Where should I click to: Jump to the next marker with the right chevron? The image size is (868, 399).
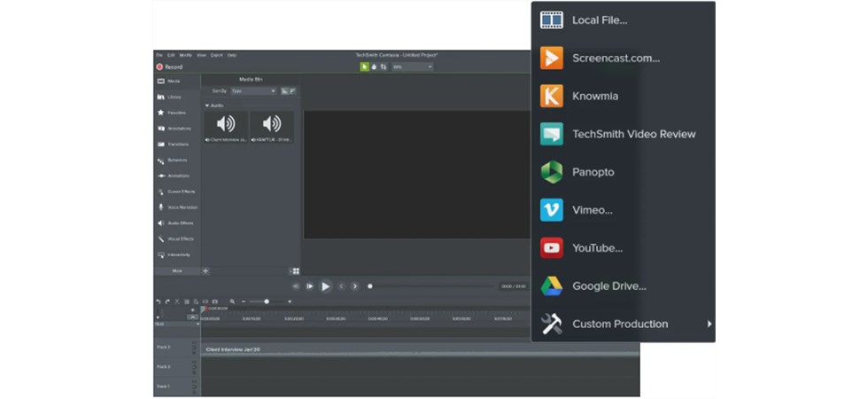tap(355, 286)
